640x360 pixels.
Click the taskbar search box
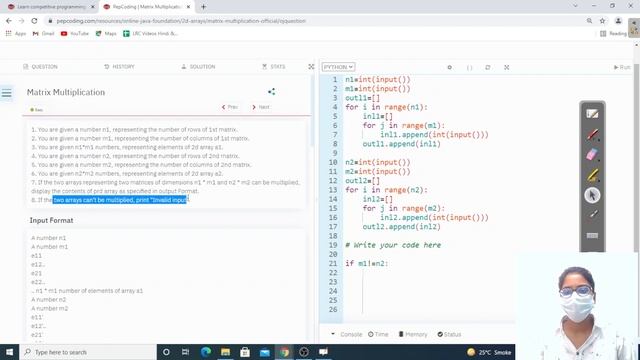(x=88, y=352)
